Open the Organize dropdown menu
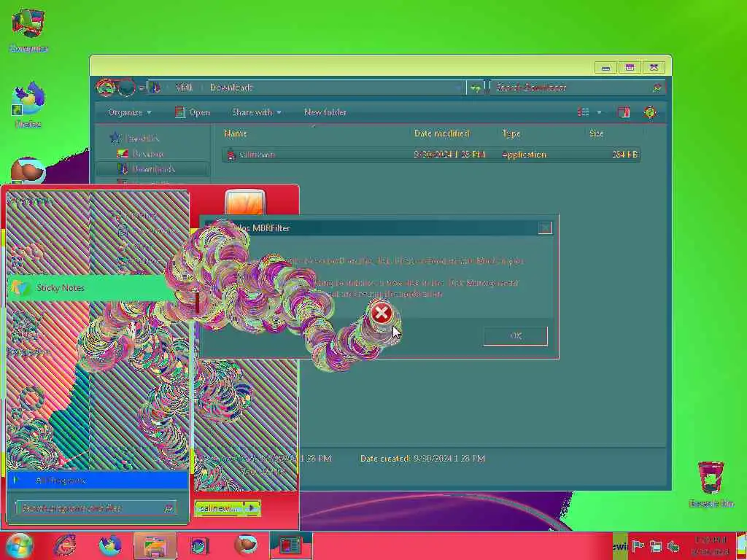The image size is (747, 560). point(130,112)
